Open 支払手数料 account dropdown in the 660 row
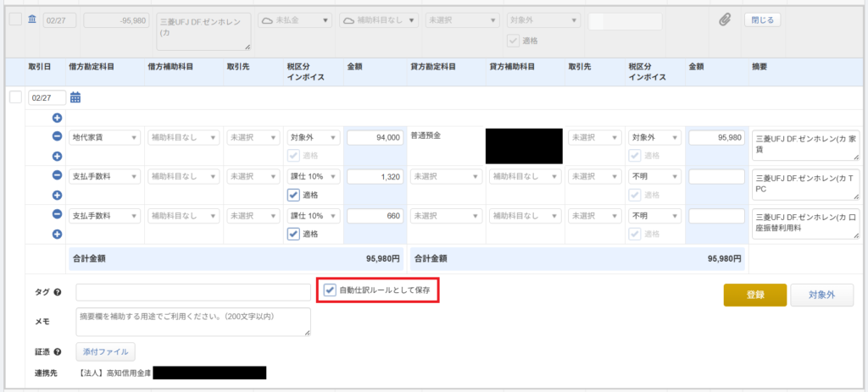Image resolution: width=868 pixels, height=392 pixels. coord(105,216)
